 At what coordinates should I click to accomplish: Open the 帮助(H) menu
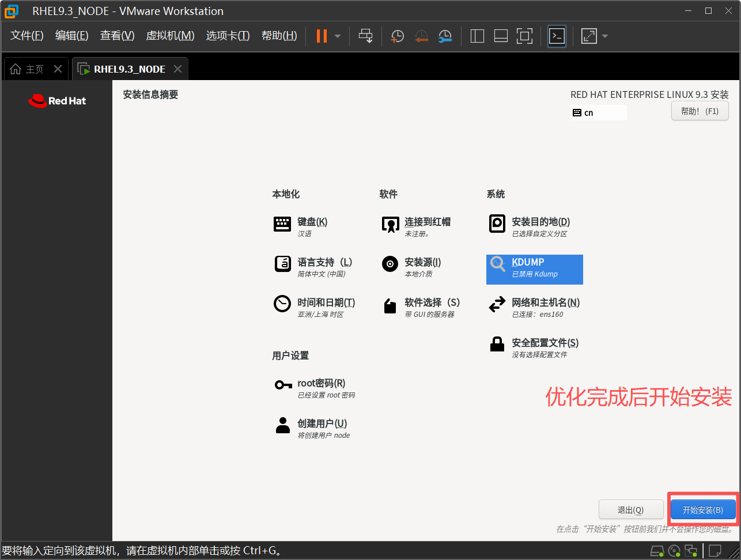point(279,36)
